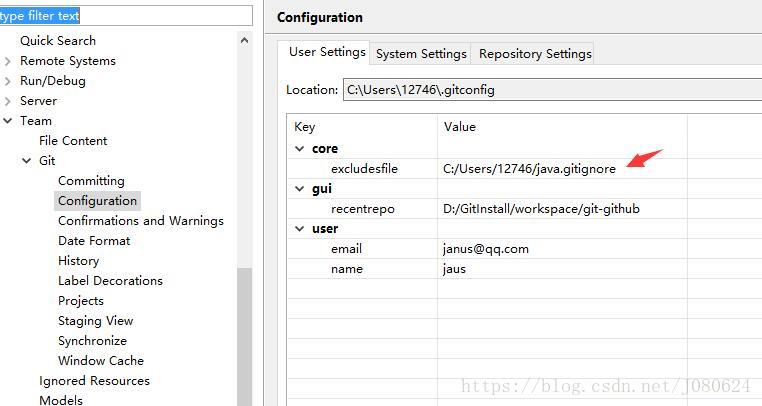Open Label Decorations preferences
This screenshot has height=406, width=762.
pyautogui.click(x=110, y=281)
